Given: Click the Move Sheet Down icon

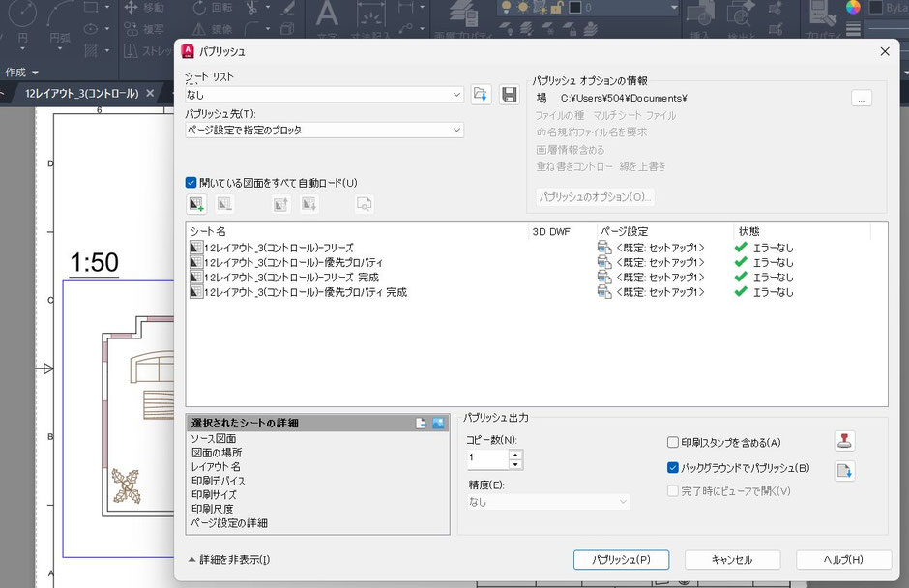Looking at the screenshot, I should [309, 204].
